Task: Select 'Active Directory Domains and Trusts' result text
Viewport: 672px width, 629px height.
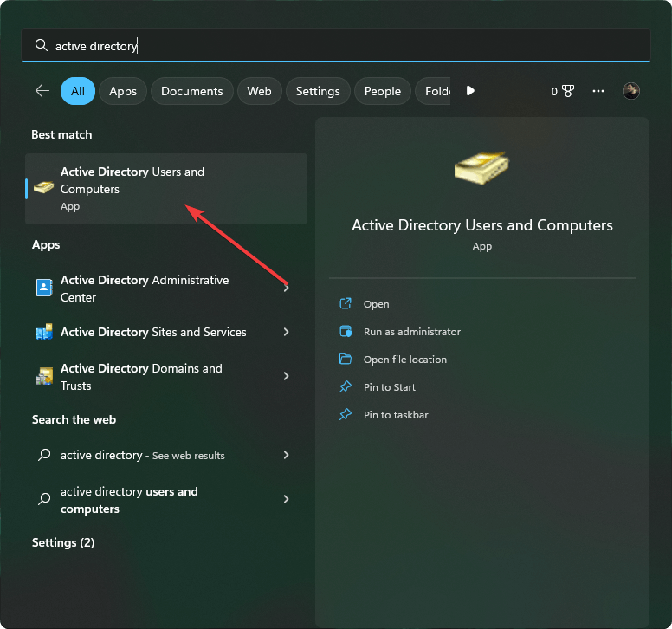Action: [x=141, y=377]
